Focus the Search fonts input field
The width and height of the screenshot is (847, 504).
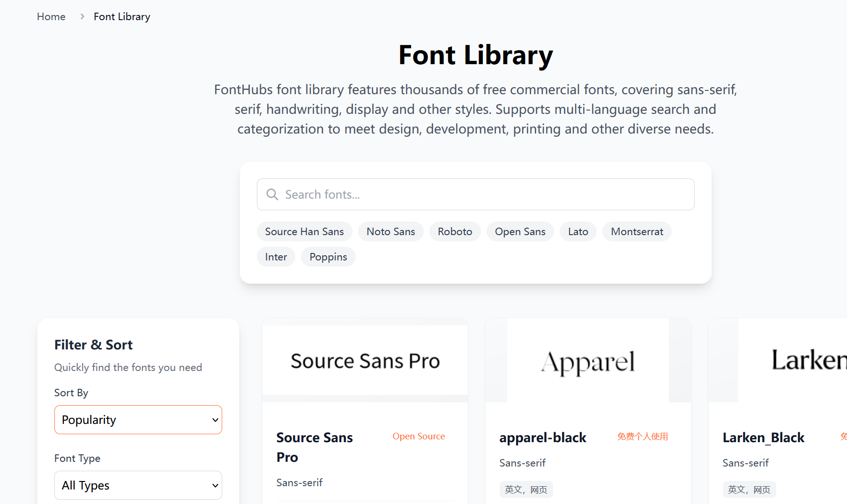pos(475,194)
